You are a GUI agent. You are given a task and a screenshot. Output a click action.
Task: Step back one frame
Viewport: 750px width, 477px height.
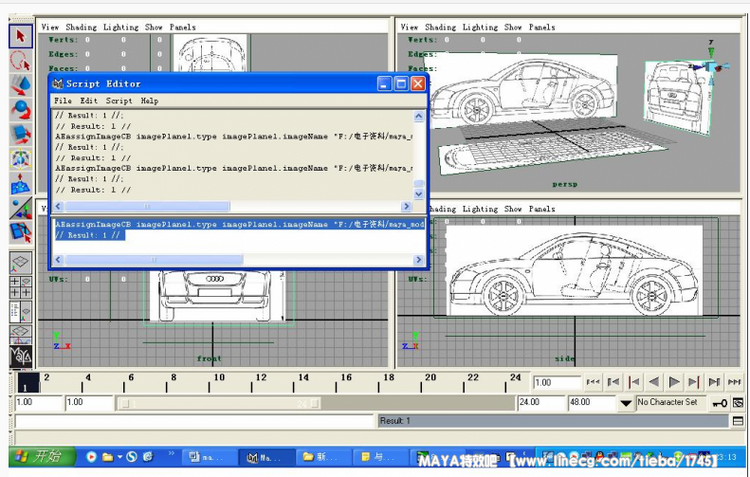click(613, 382)
